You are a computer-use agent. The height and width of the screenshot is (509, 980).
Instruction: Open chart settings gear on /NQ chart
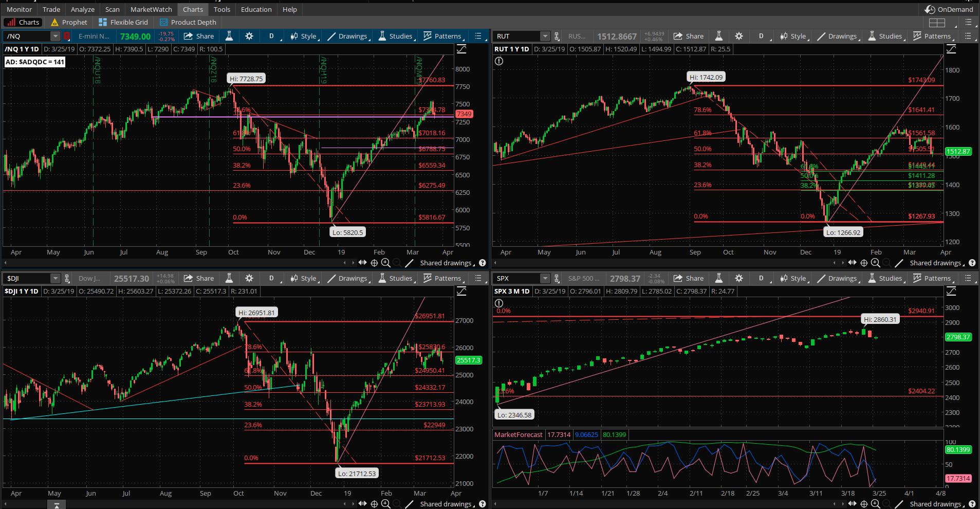(x=249, y=36)
